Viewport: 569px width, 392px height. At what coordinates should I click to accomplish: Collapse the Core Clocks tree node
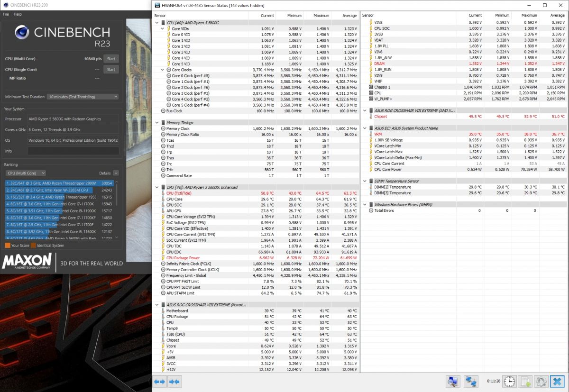pyautogui.click(x=162, y=70)
